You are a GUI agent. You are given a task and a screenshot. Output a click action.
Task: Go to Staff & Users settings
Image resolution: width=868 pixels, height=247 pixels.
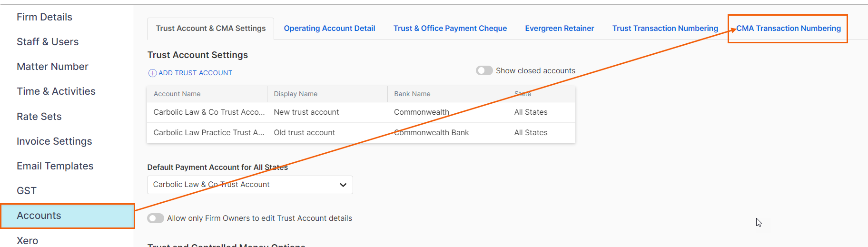click(48, 42)
